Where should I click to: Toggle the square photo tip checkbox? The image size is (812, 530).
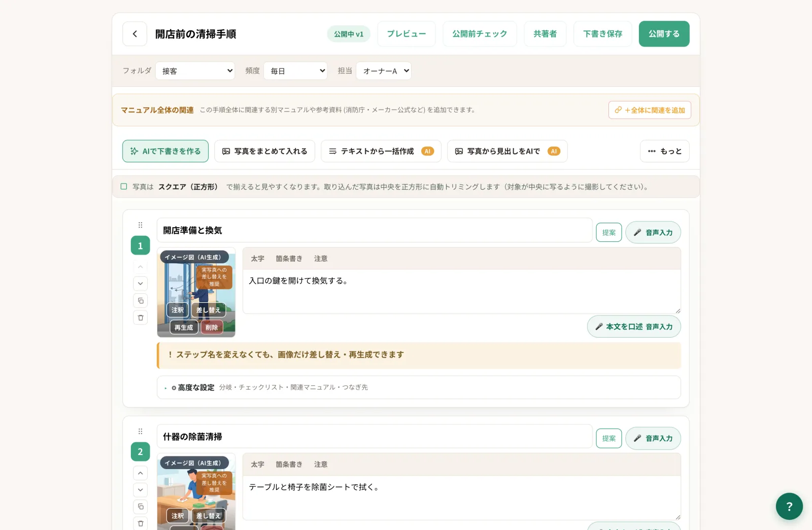[x=124, y=187]
